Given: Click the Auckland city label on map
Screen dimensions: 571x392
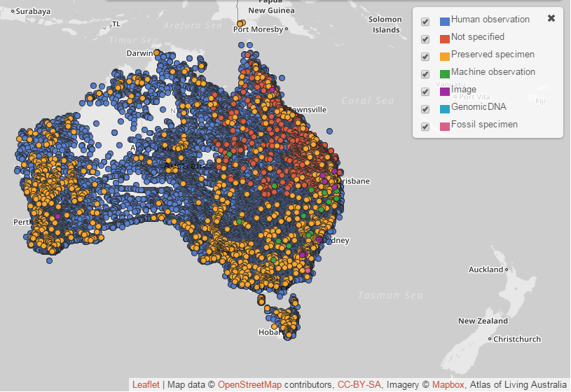Looking at the screenshot, I should pyautogui.click(x=486, y=269).
